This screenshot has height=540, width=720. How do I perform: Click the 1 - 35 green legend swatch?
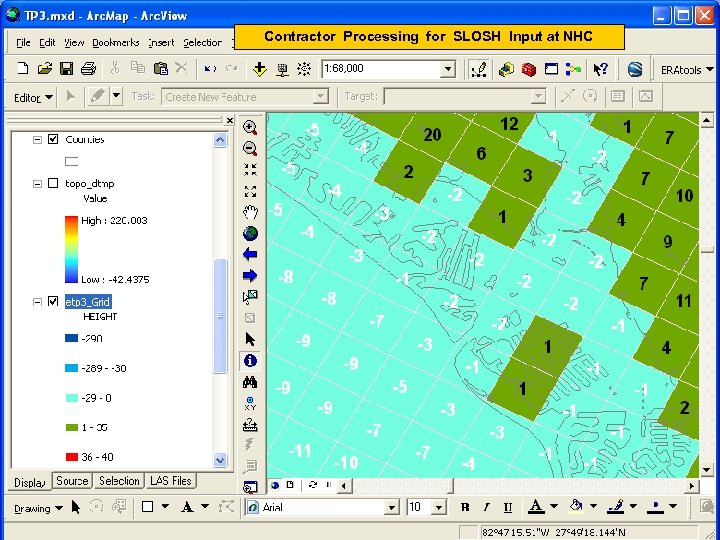pos(72,427)
